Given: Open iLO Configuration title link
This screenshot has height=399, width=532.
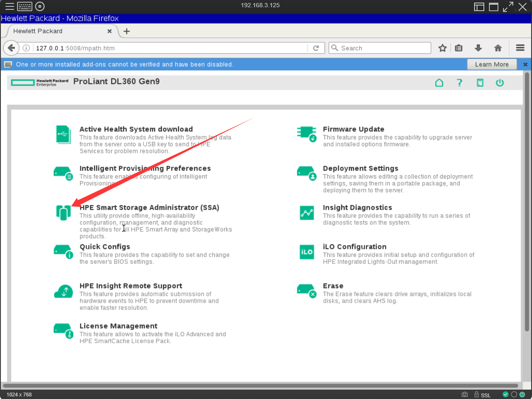Looking at the screenshot, I should pyautogui.click(x=355, y=247).
